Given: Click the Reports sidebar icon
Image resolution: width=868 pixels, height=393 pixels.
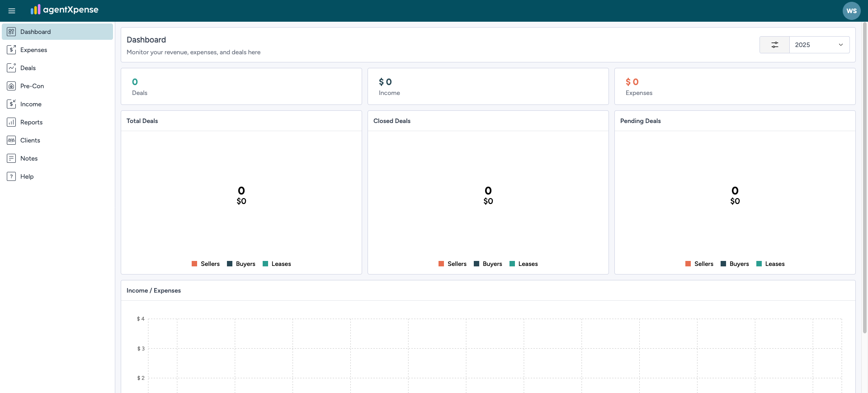Looking at the screenshot, I should (x=11, y=122).
